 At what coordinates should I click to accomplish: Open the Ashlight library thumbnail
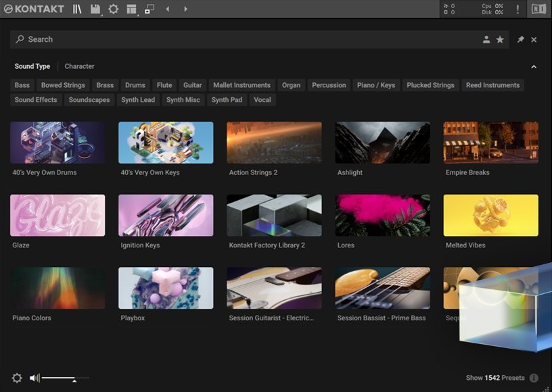[x=383, y=143]
